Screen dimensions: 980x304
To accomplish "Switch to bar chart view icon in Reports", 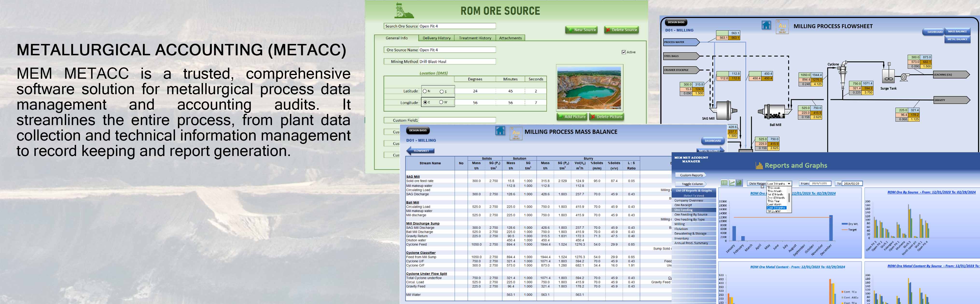I will (739, 183).
